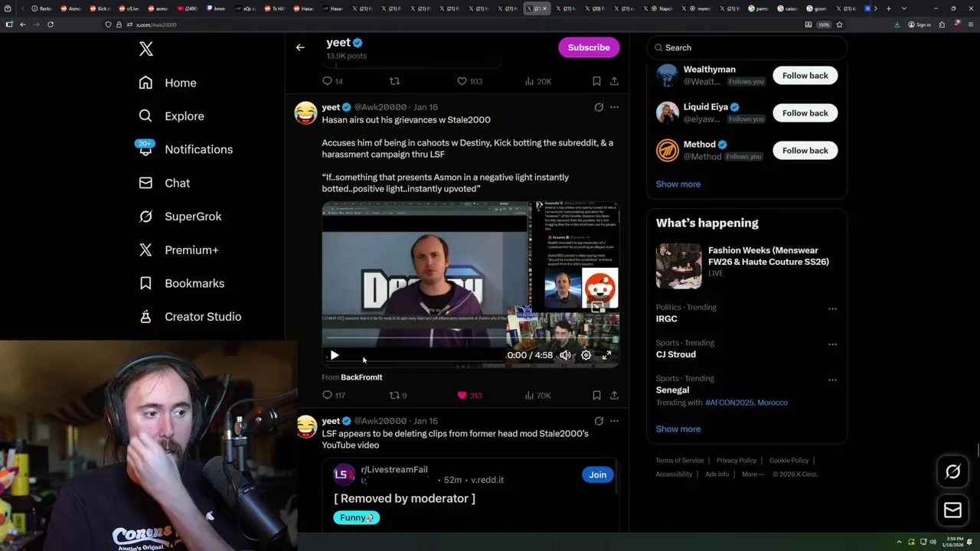Open SuperGrok from sidebar

[180, 217]
